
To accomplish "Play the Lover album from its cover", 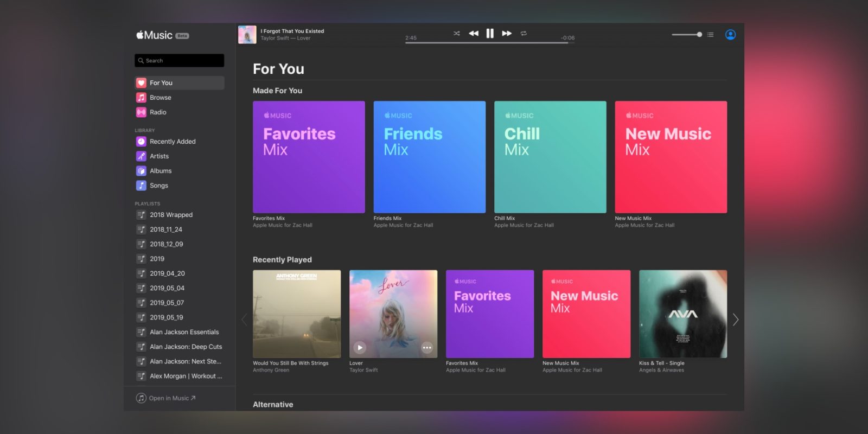I will click(x=360, y=348).
